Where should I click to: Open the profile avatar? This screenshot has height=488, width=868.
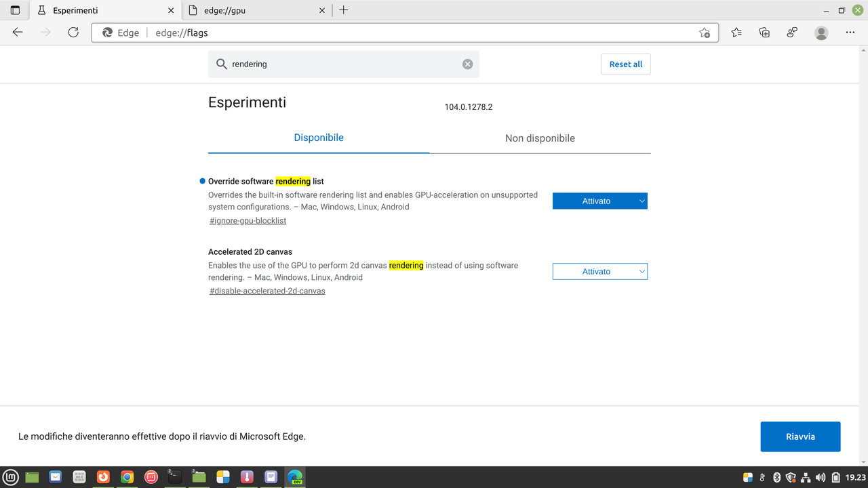821,33
